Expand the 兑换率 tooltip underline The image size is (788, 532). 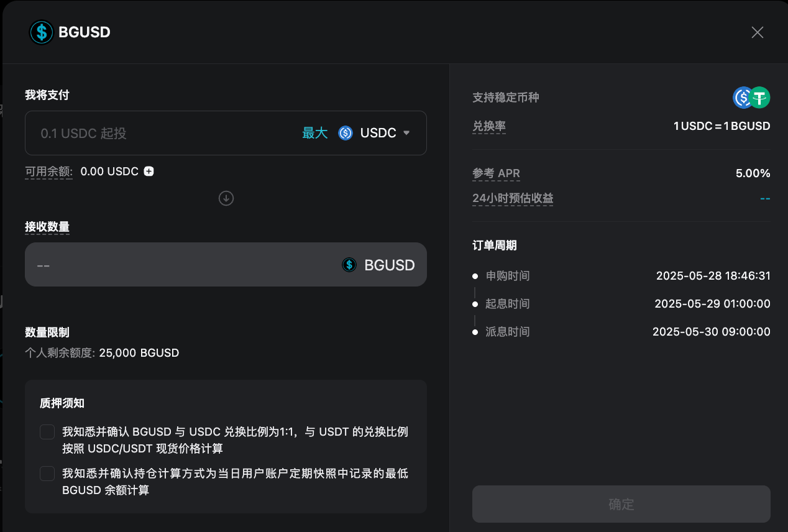pyautogui.click(x=489, y=126)
